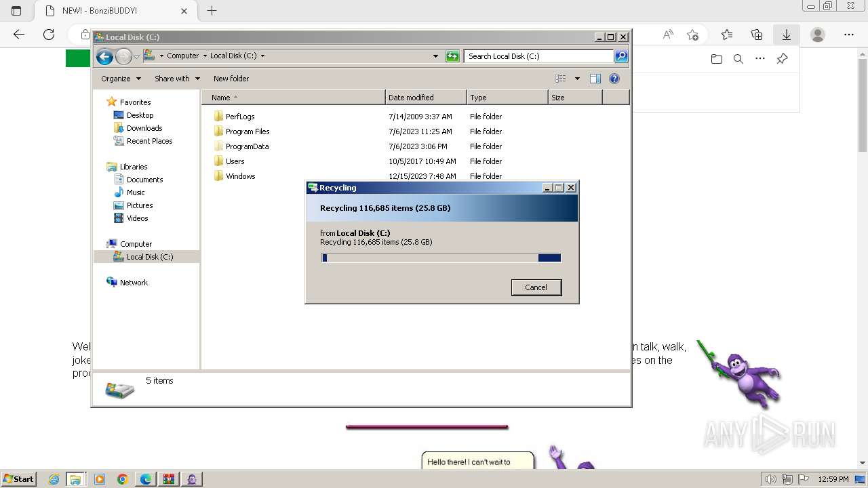Open more options in Downloads panel

(760, 59)
